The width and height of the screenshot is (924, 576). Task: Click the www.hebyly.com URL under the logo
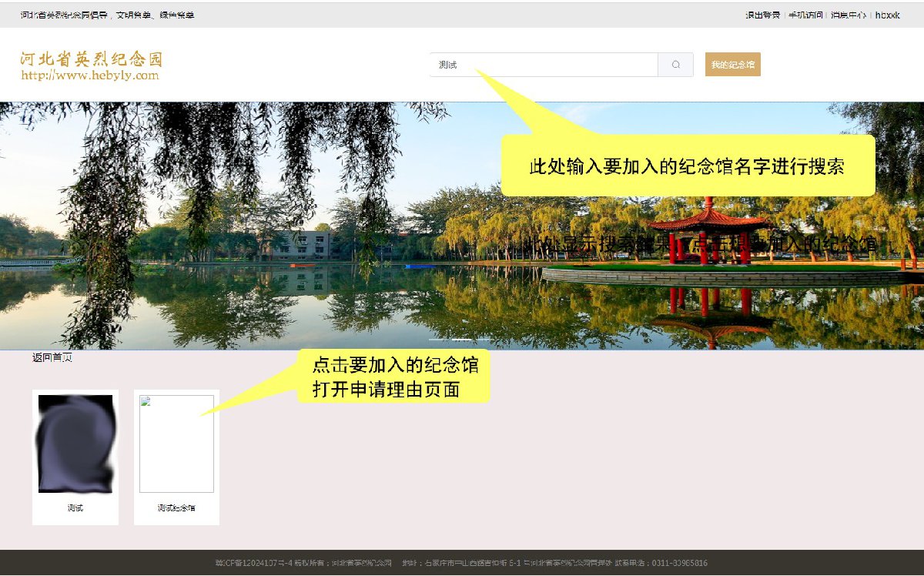tap(90, 75)
